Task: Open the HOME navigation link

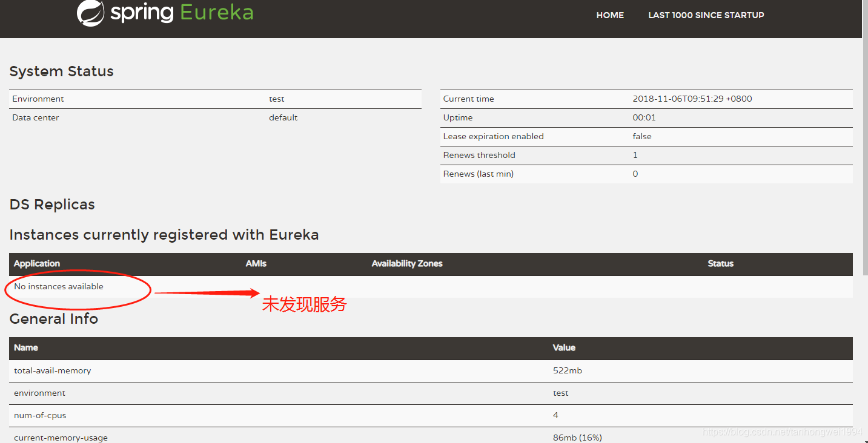Action: (x=610, y=15)
